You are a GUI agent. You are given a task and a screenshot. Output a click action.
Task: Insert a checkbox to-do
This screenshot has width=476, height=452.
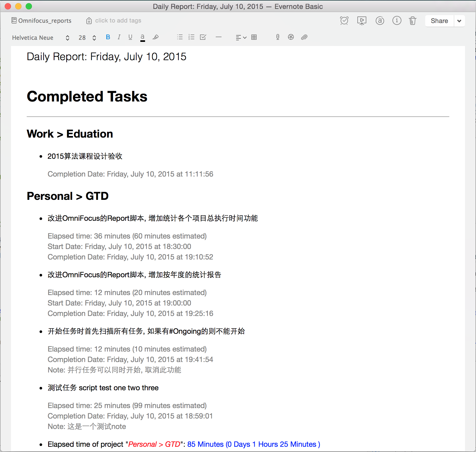(203, 37)
